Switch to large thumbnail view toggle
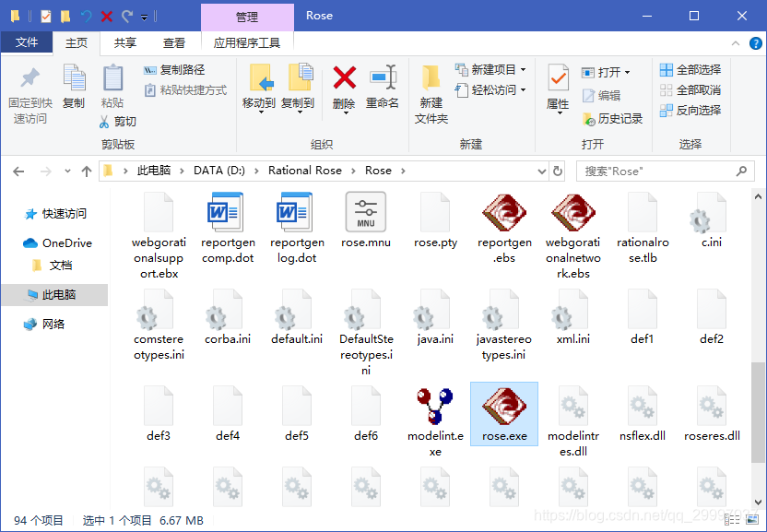 [752, 519]
